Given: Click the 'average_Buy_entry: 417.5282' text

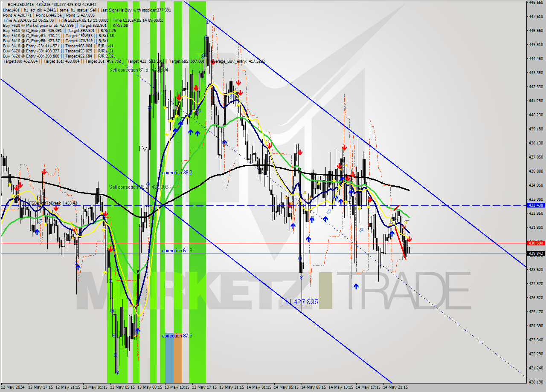Looking at the screenshot, I should click(x=237, y=61).
